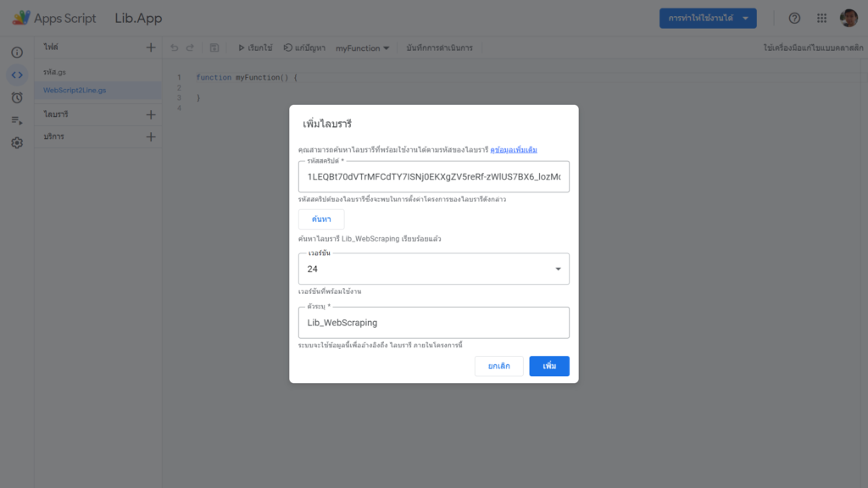Select the รหัส.gs file
Screen dimensions: 868x488
coord(54,72)
